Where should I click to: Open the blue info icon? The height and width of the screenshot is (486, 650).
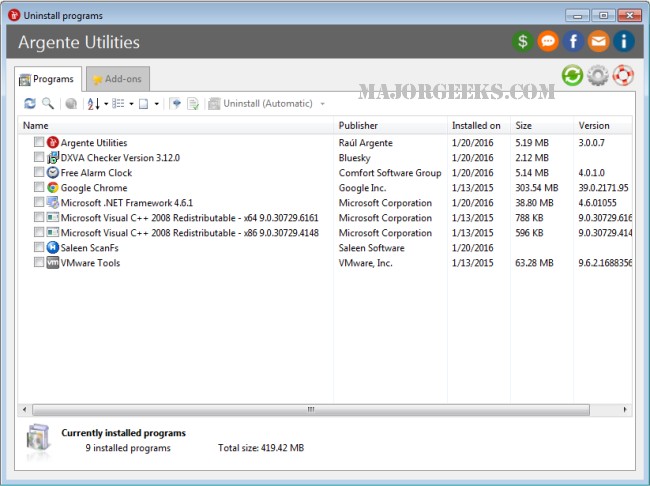624,42
